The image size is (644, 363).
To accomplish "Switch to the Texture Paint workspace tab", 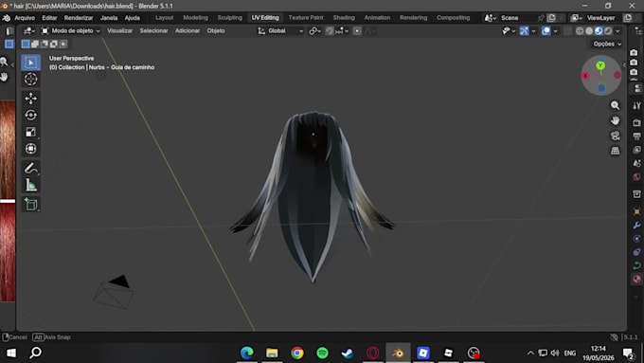I will pos(306,18).
